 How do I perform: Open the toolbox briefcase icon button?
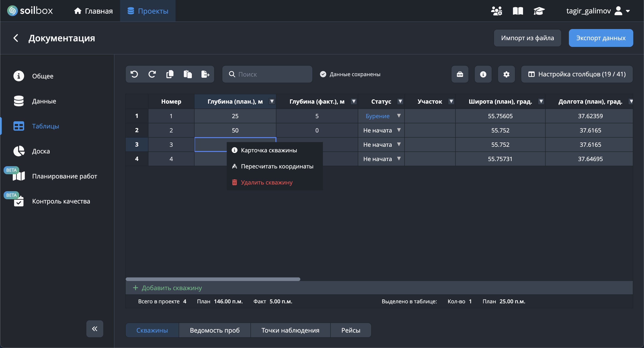460,74
